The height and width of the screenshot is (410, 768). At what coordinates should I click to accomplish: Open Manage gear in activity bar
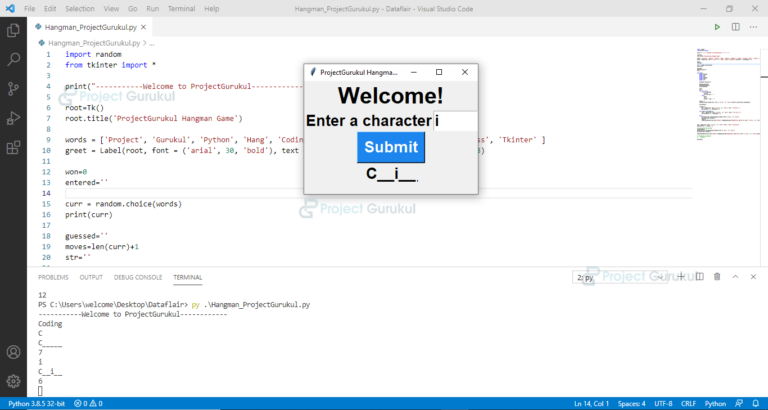pos(14,380)
